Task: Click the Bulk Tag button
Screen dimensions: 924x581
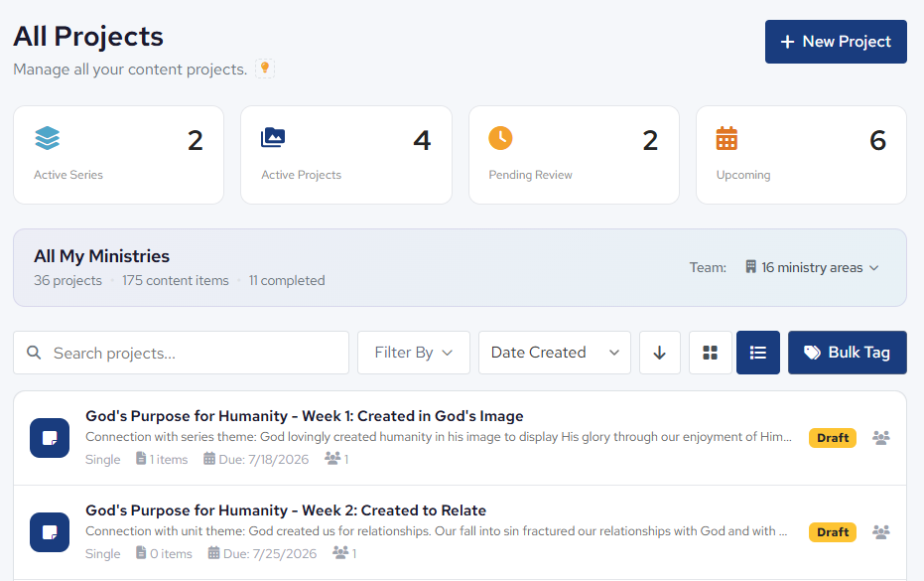Action: point(848,353)
